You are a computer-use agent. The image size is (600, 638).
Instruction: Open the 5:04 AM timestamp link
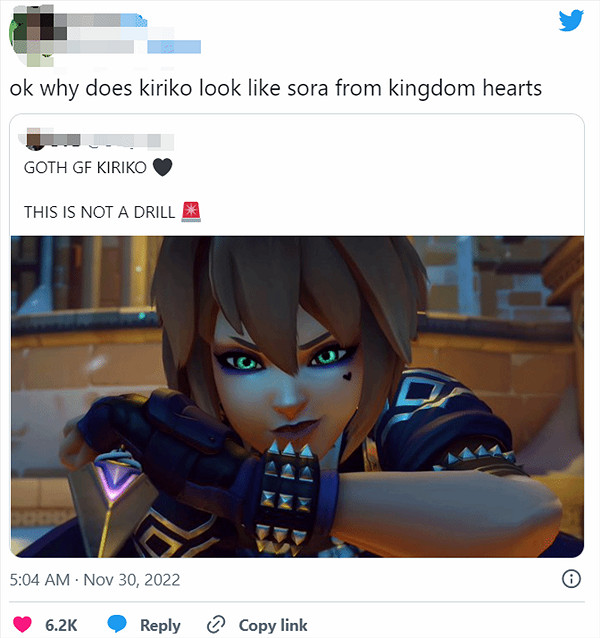[x=40, y=580]
